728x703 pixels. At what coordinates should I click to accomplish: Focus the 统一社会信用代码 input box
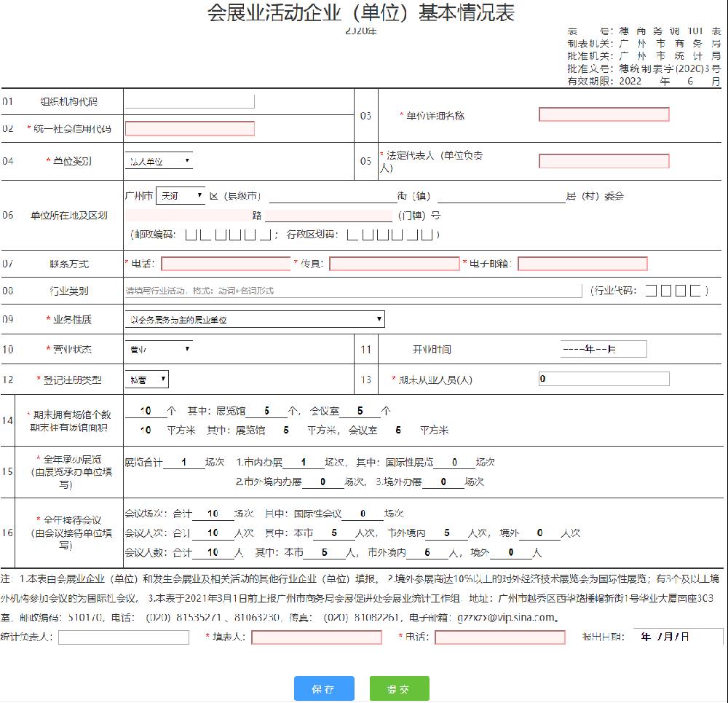pyautogui.click(x=189, y=129)
